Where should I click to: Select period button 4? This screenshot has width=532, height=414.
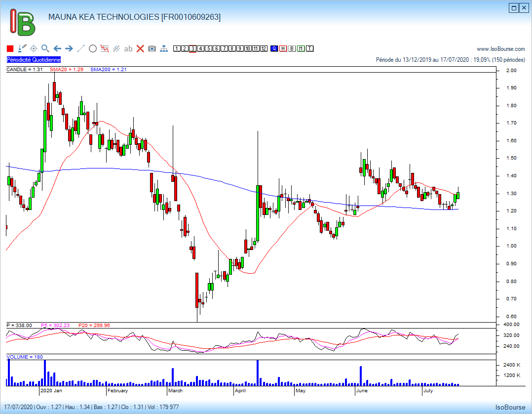pyautogui.click(x=200, y=48)
